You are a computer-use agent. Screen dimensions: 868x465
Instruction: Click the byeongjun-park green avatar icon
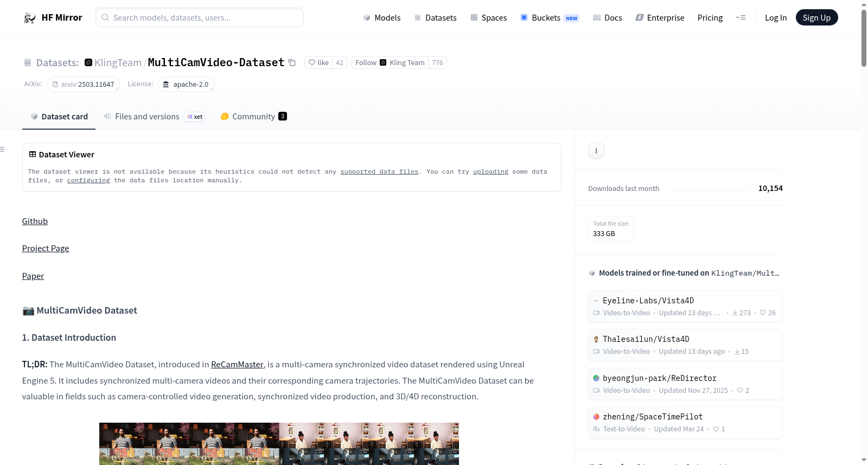coord(596,378)
